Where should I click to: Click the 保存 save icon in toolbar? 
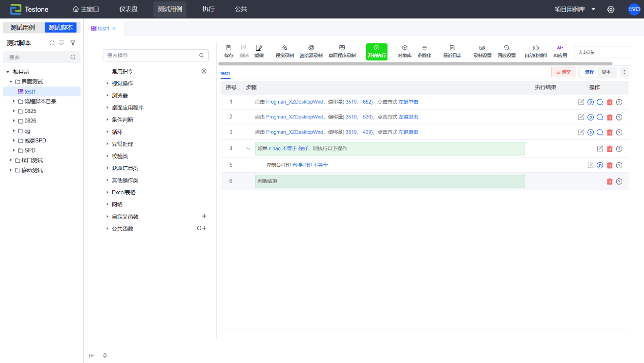229,51
